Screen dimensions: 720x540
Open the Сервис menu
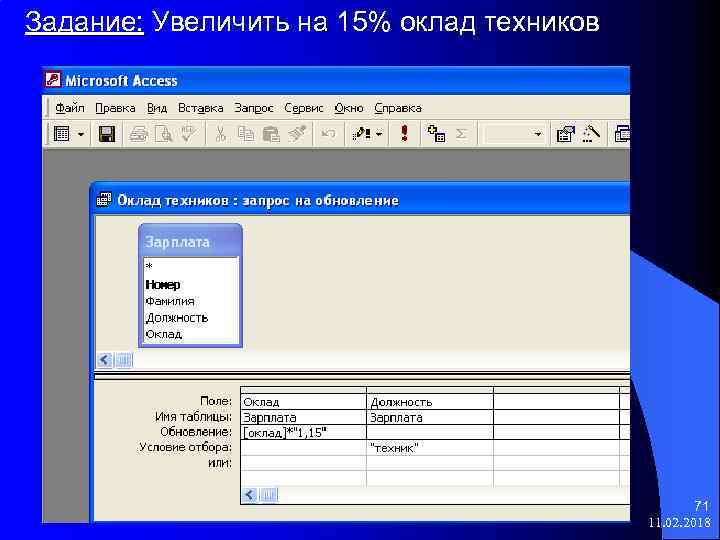[304, 108]
